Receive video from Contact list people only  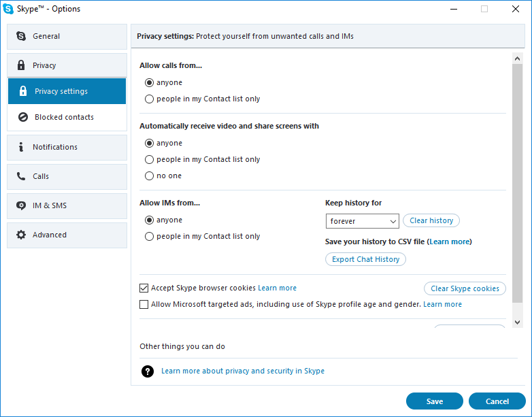[x=149, y=159]
